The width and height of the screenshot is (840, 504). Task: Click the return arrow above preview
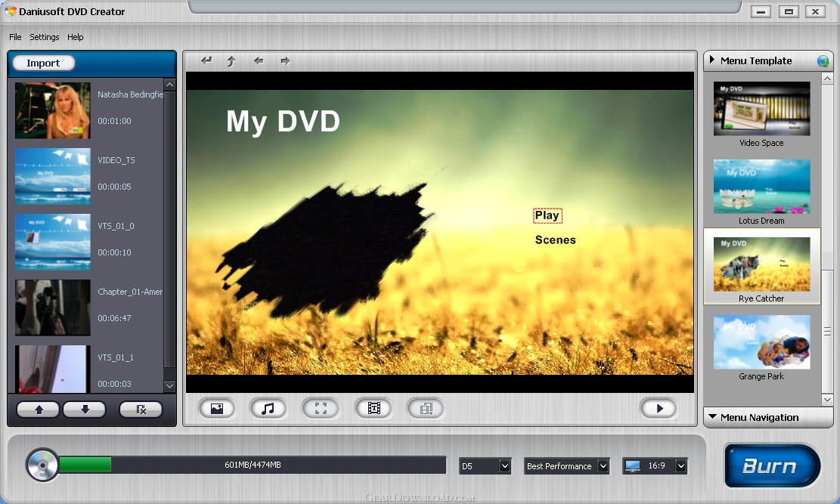(206, 61)
